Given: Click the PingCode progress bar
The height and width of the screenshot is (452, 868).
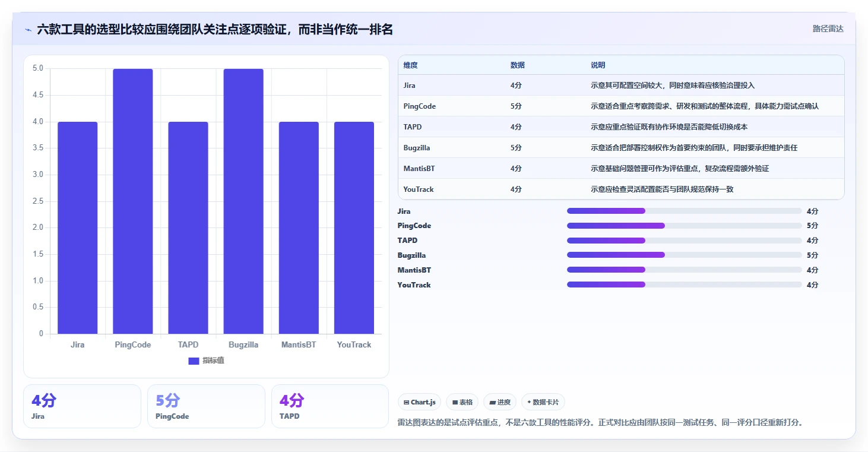Looking at the screenshot, I should coord(685,226).
